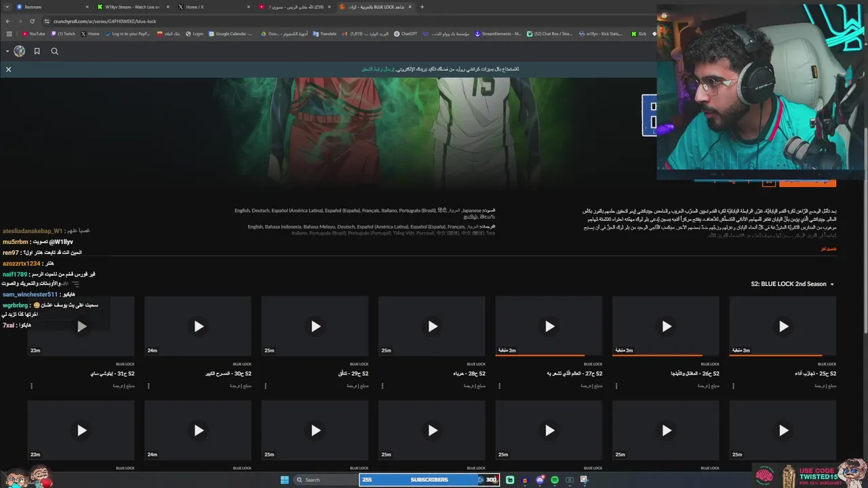Open more options menu for S2 E30
This screenshot has width=868, height=488.
pyautogui.click(x=149, y=386)
